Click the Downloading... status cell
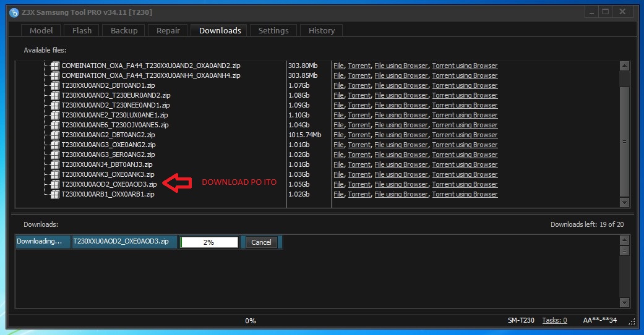Screen dimensions: 644x335 pyautogui.click(x=43, y=242)
